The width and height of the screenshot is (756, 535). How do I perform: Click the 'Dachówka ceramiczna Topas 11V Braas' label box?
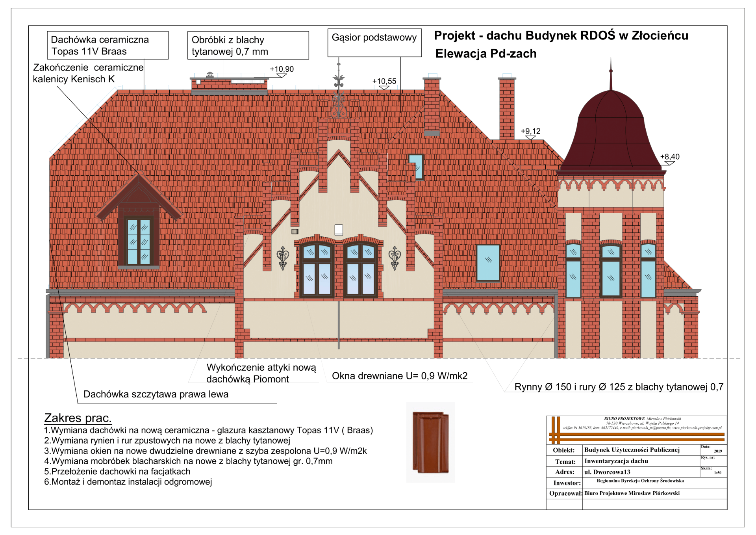[x=107, y=45]
